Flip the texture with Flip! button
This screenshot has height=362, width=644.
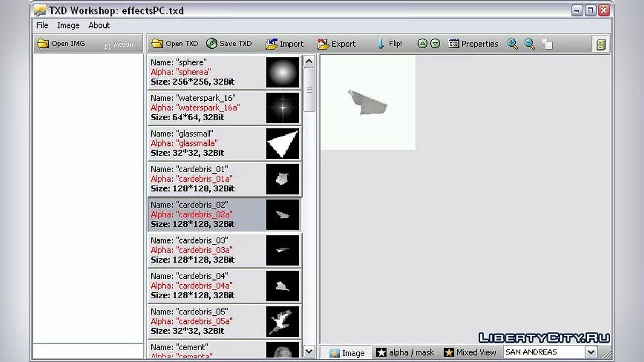pyautogui.click(x=389, y=44)
